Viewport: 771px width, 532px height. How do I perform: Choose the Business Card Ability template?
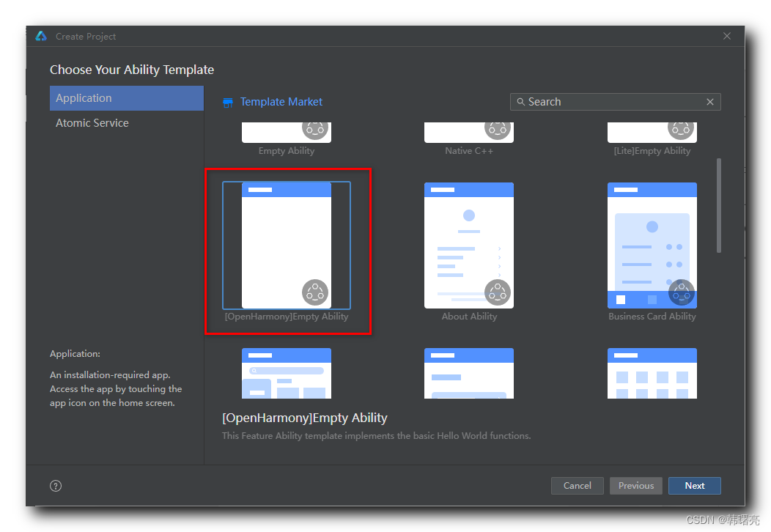click(652, 245)
